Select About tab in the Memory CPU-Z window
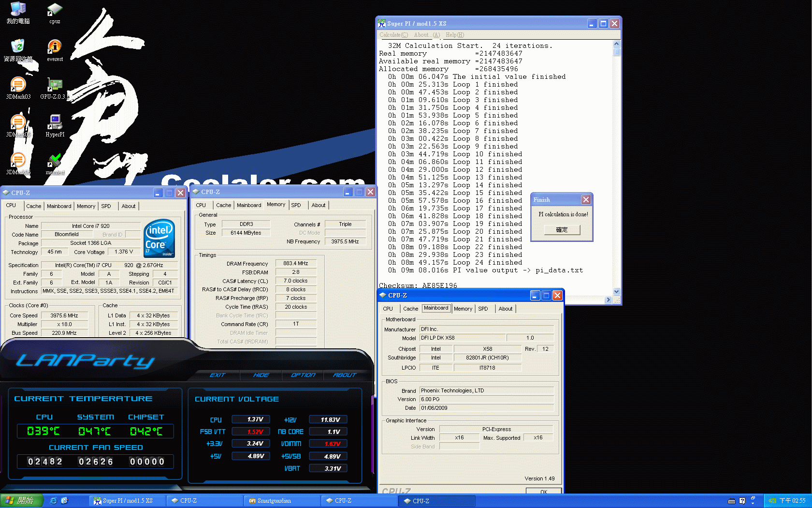Image resolution: width=812 pixels, height=508 pixels. click(319, 205)
